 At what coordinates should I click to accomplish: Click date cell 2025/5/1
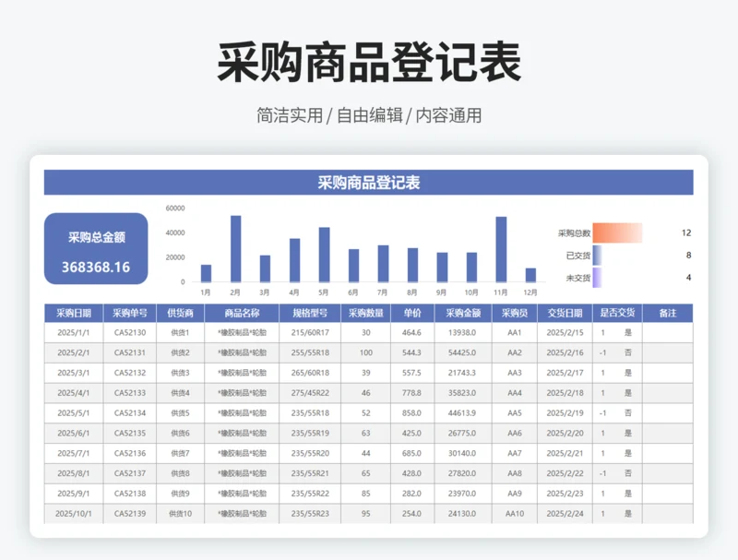coord(74,413)
